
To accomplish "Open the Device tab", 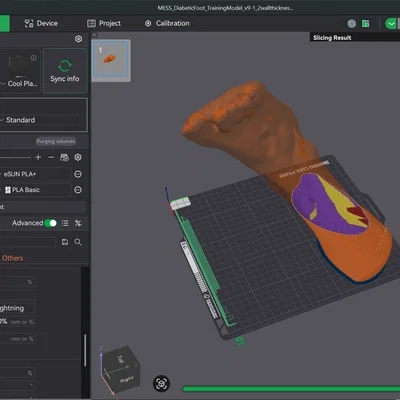I will coord(41,23).
